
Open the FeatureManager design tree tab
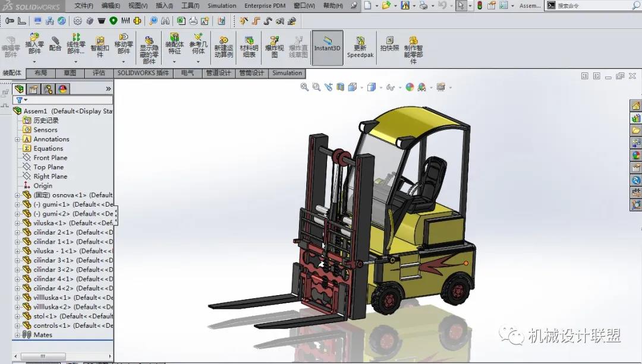point(19,88)
